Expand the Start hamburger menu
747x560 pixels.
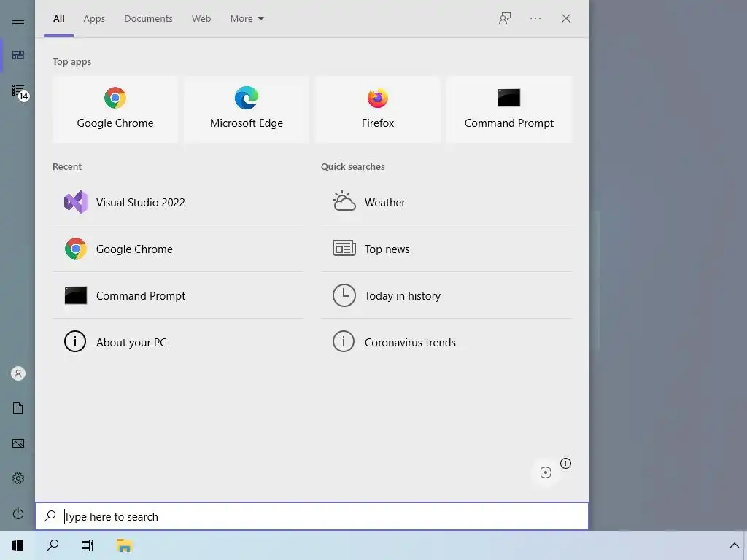(x=18, y=21)
